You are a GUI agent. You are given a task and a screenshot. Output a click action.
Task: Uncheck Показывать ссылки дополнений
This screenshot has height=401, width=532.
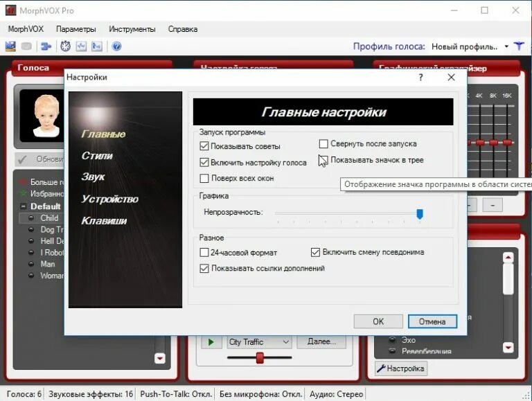pos(204,268)
